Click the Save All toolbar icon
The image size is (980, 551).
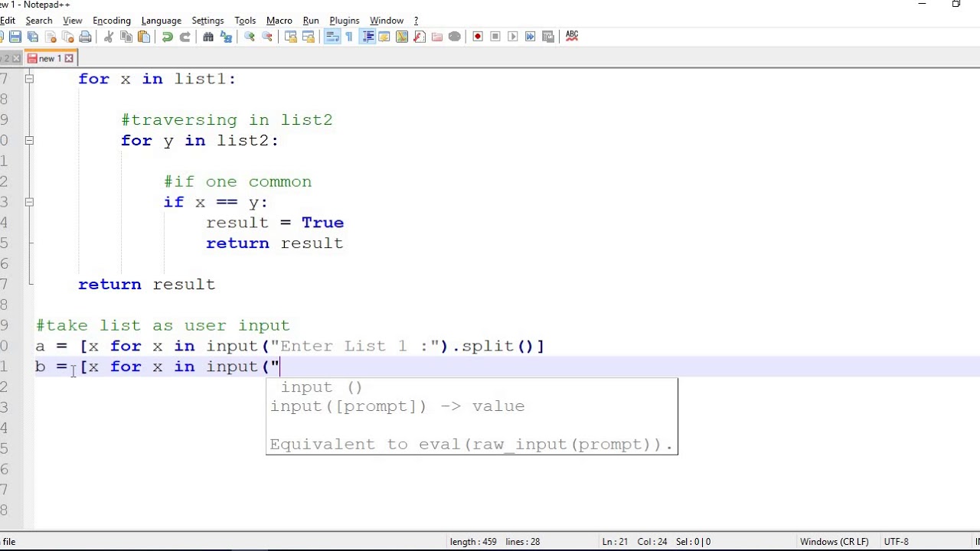point(32,36)
